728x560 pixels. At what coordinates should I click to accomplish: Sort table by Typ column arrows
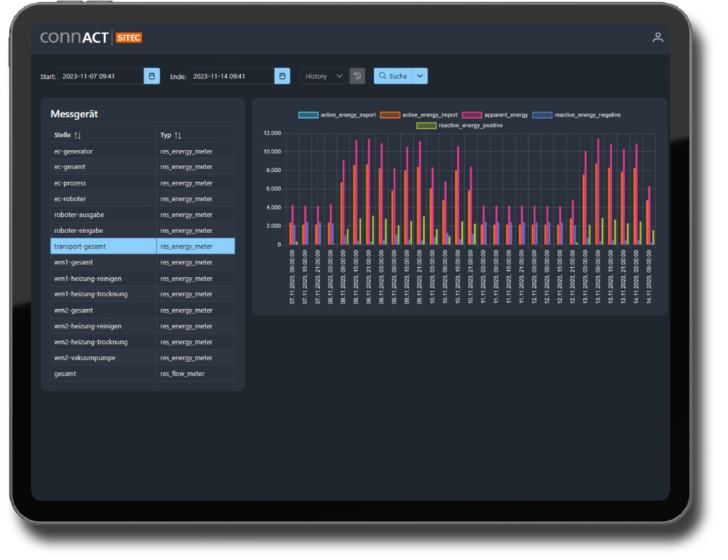(178, 135)
